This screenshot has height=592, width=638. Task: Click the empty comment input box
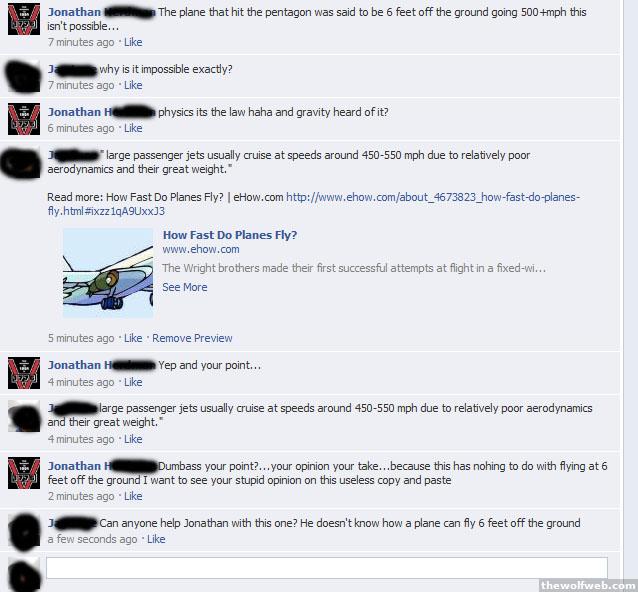[x=327, y=568]
